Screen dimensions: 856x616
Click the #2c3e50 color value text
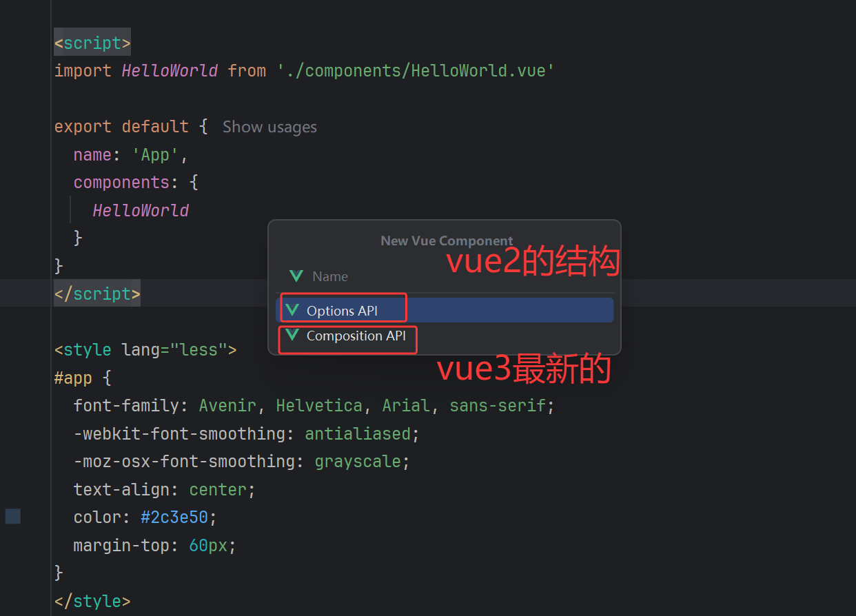pos(174,517)
